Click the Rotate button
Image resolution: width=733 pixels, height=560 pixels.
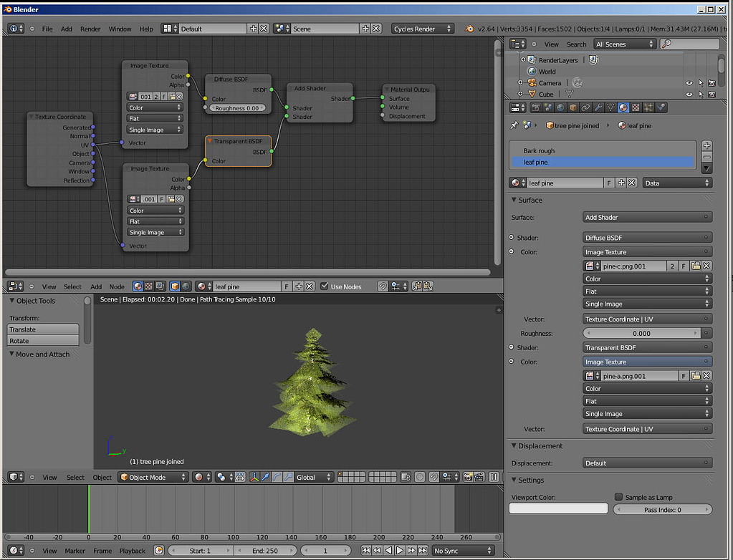43,340
